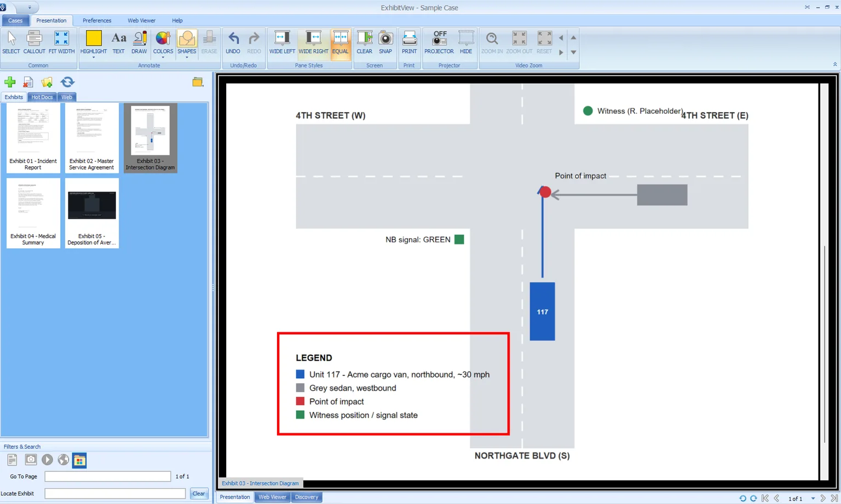Open the Preferences tab
This screenshot has width=841, height=504.
tap(97, 20)
